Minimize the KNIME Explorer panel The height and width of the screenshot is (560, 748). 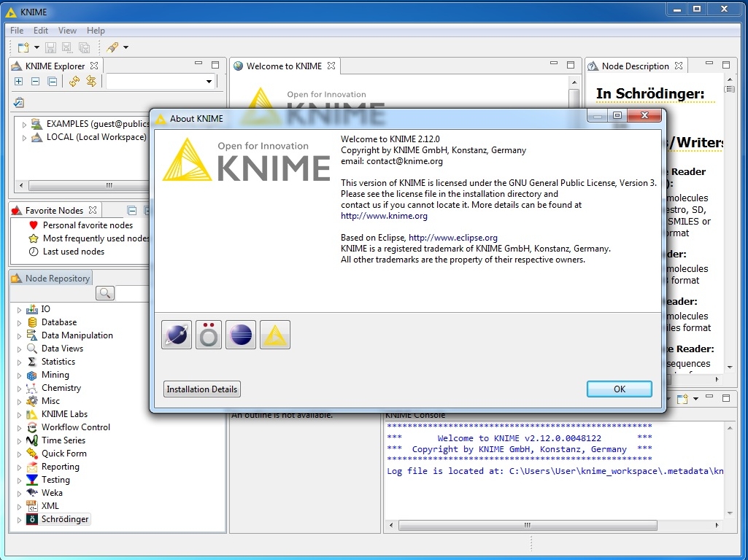pos(198,63)
